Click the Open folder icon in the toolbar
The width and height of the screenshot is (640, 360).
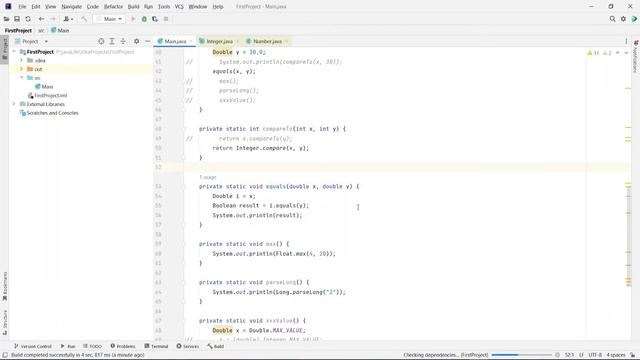6,19
